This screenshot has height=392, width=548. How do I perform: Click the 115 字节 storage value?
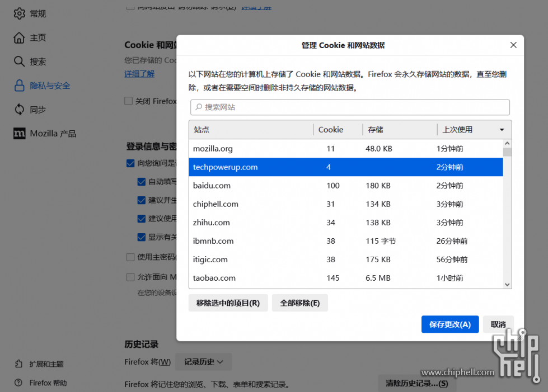(381, 241)
